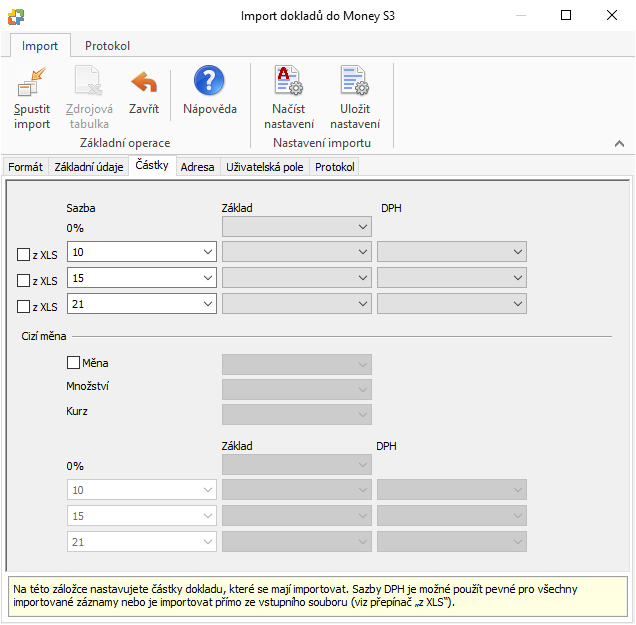636x625 pixels.
Task: Open the Základ dropdown for 0% rate
Action: [x=297, y=227]
